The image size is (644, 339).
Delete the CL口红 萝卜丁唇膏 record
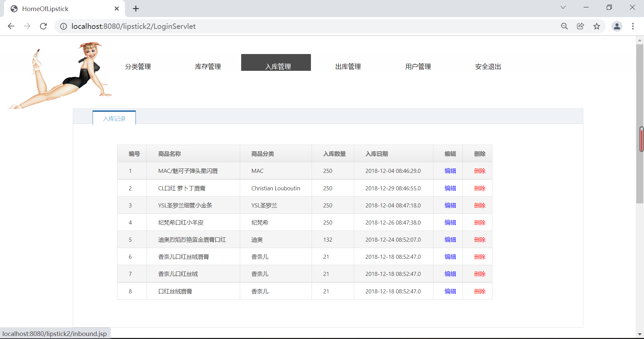coord(480,188)
